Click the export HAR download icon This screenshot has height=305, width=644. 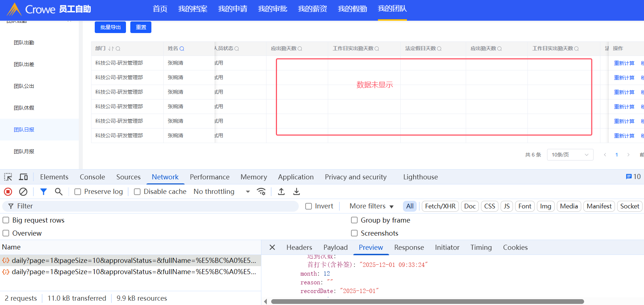297,192
